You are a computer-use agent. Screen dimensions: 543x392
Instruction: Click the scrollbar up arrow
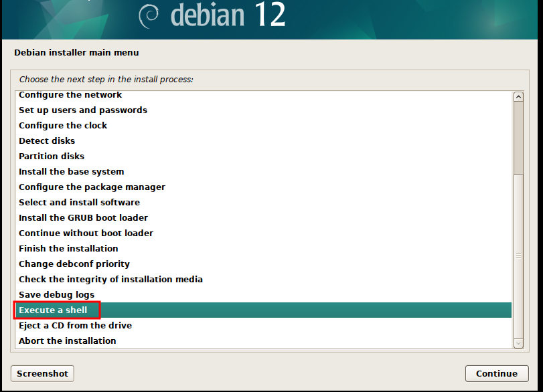click(518, 97)
